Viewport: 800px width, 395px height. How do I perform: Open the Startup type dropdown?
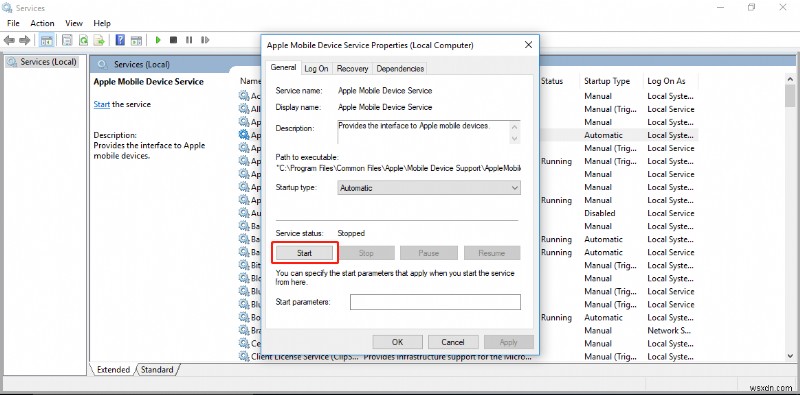(x=429, y=188)
